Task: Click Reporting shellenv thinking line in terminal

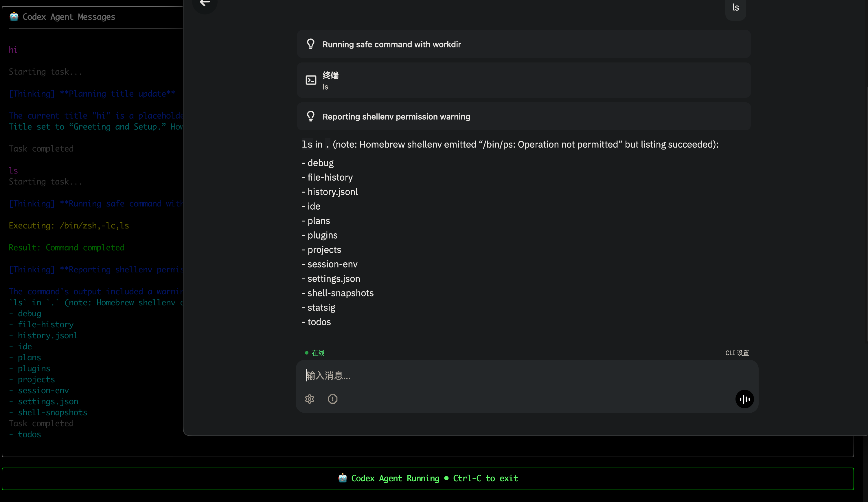Action: 96,270
